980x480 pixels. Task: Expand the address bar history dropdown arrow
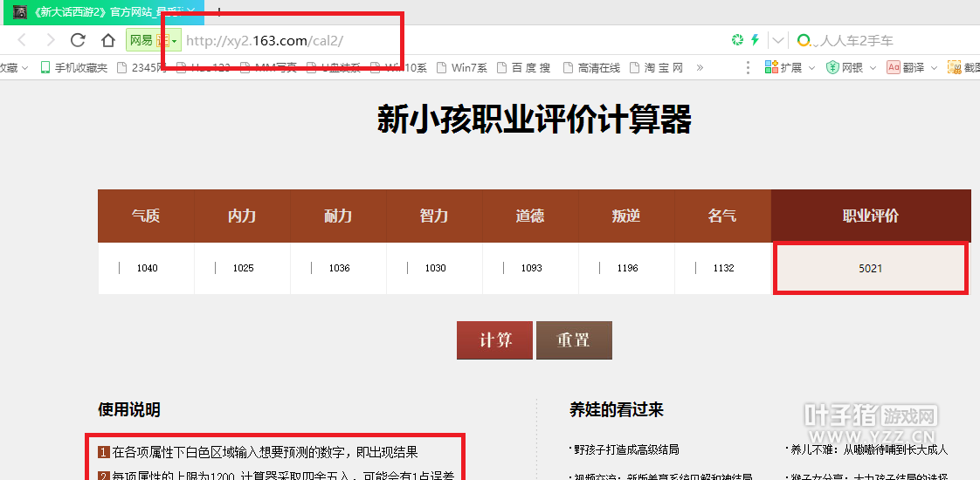(777, 40)
